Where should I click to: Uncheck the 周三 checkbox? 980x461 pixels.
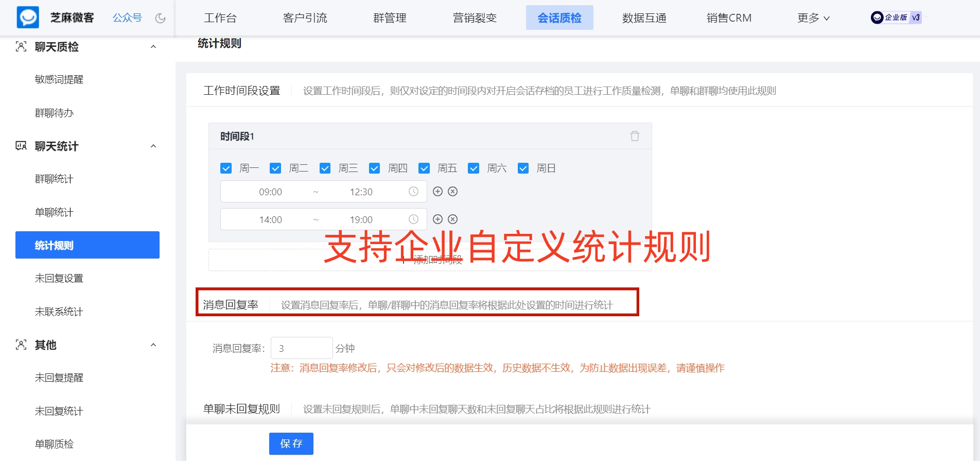click(x=325, y=168)
